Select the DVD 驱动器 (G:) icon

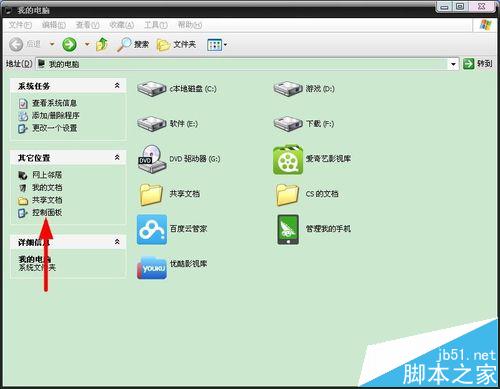coord(152,159)
